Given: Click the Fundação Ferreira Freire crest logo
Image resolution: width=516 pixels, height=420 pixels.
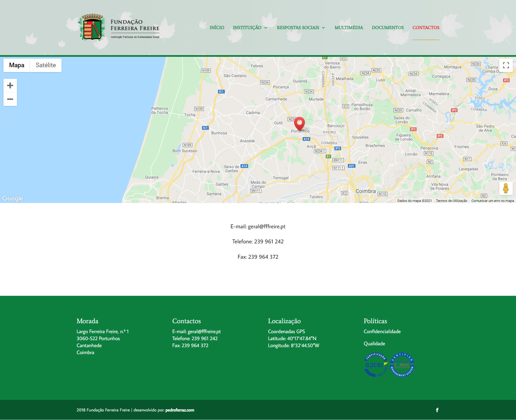Looking at the screenshot, I should pyautogui.click(x=92, y=27).
